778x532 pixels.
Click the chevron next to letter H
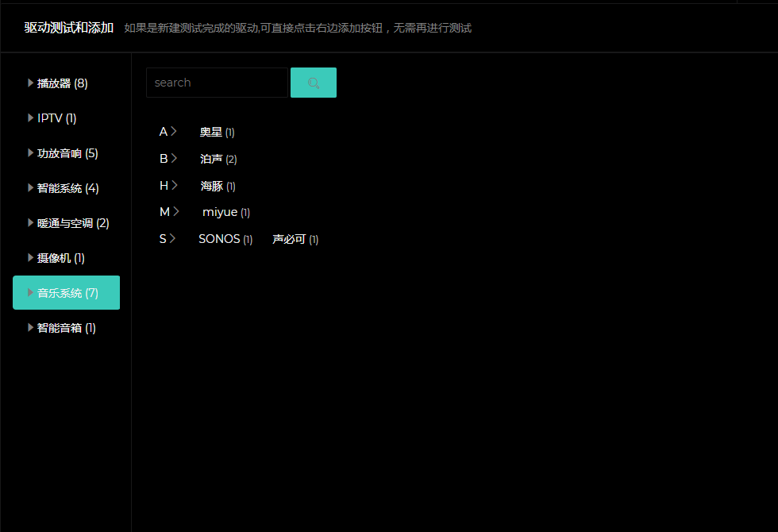tap(175, 185)
